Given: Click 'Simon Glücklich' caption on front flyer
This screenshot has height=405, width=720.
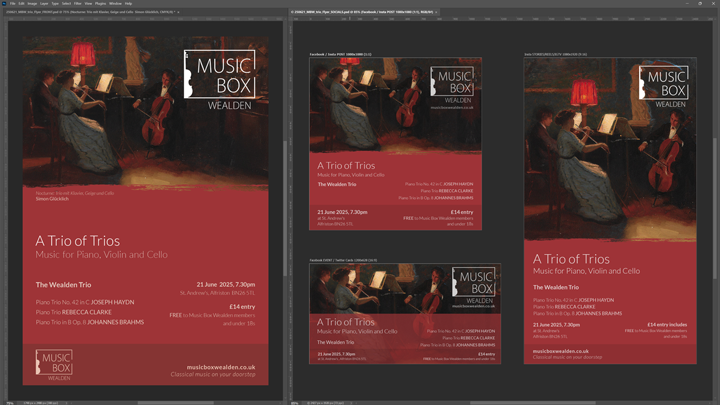Looking at the screenshot, I should pyautogui.click(x=52, y=199).
